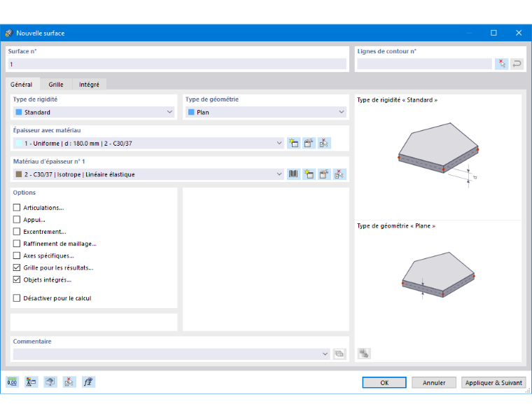Screen dimensions: 532x418
Task: Click the pick-object icon in the lower-left toolbar
Action: click(x=69, y=382)
